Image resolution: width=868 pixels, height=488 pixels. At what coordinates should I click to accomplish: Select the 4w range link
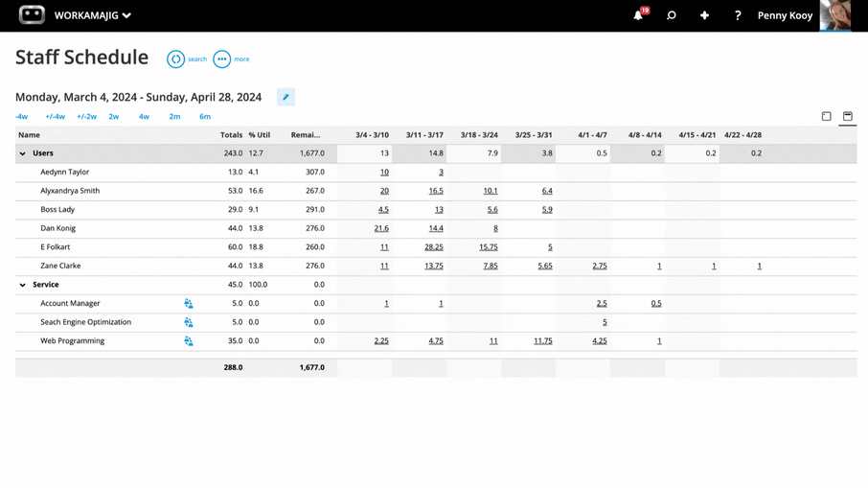click(x=144, y=116)
